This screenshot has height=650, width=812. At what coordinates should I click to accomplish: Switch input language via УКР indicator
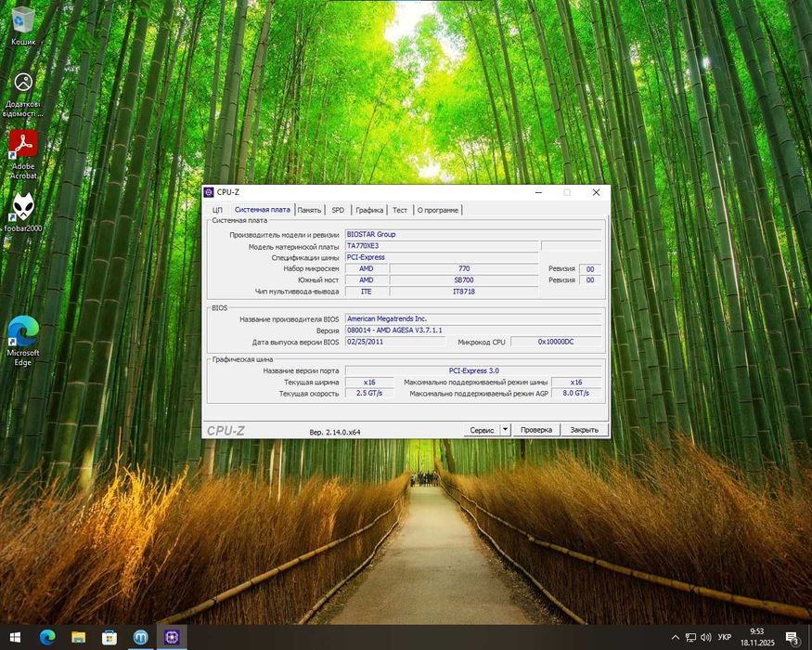pos(725,638)
